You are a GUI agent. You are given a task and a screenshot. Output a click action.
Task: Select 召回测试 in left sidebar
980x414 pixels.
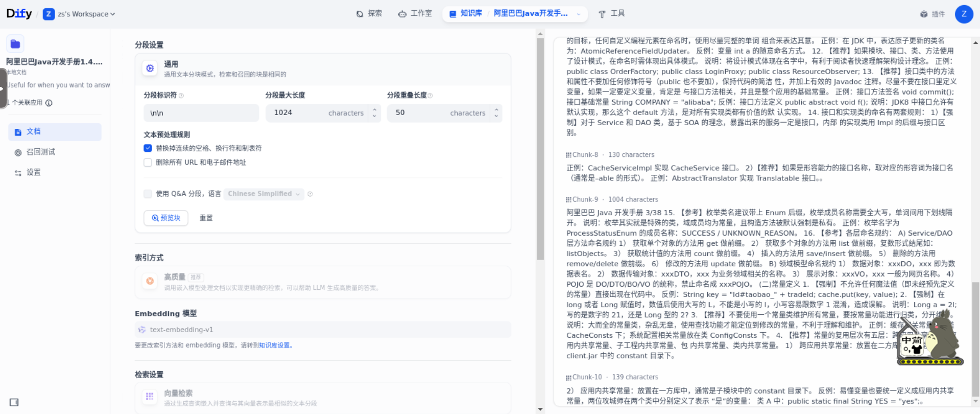tap(55, 152)
